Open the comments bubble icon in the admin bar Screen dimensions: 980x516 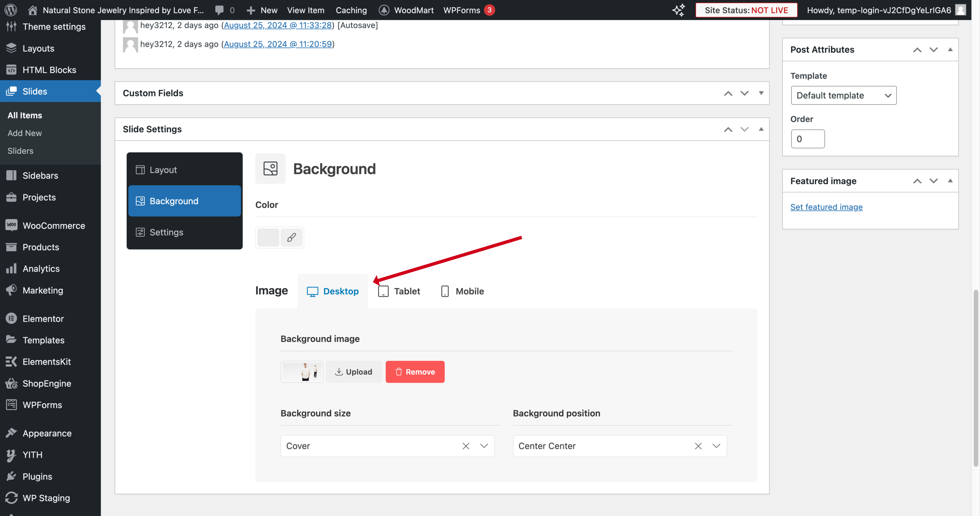click(219, 10)
